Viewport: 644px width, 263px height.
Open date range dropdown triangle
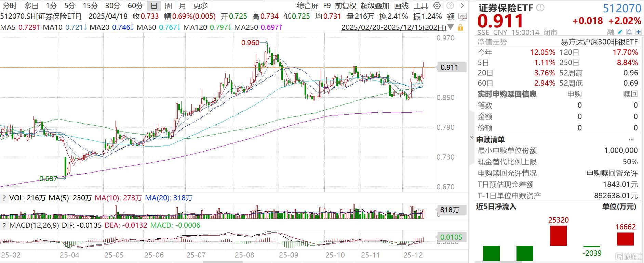pos(451,27)
